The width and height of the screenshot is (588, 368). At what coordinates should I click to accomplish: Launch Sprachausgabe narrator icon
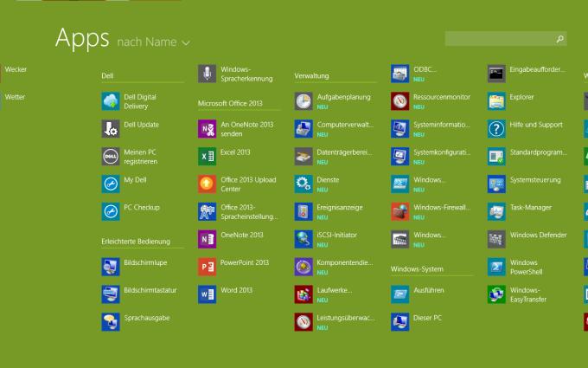click(x=111, y=322)
